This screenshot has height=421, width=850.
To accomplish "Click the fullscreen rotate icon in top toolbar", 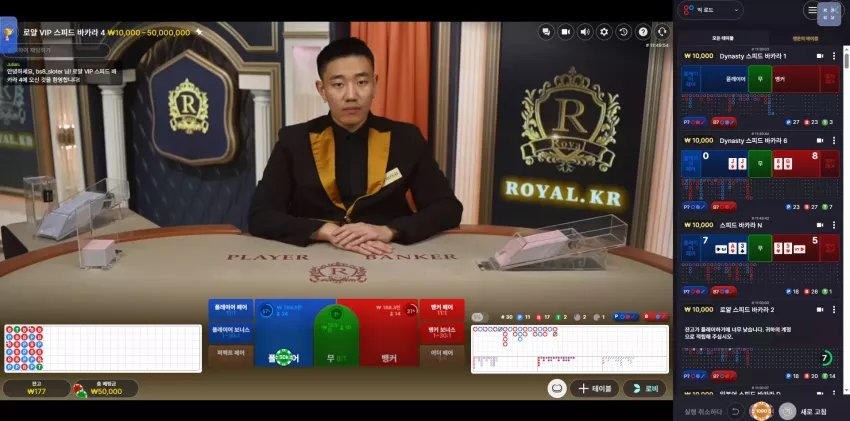I will click(662, 32).
